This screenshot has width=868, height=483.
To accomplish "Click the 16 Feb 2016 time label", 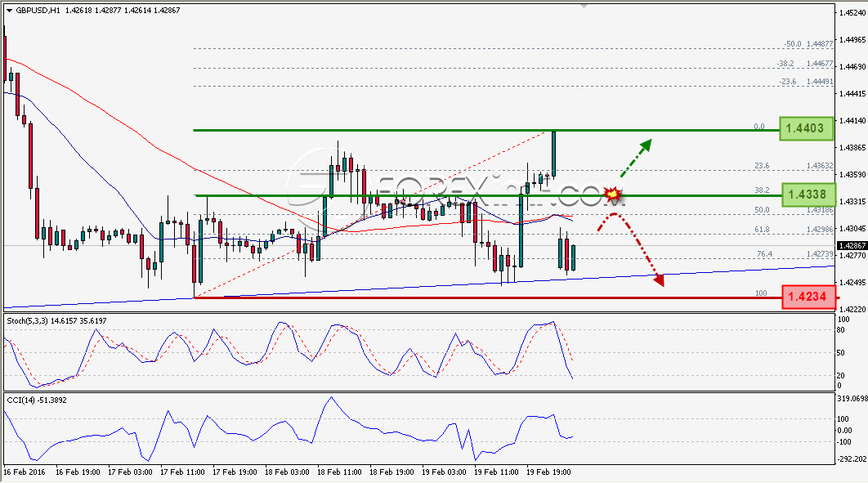I will click(x=25, y=472).
